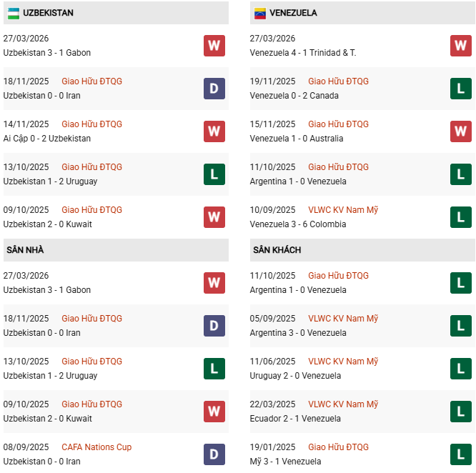Click L badge for Uruguay 2 - 0 Venezuela
476x473 pixels.
click(461, 369)
